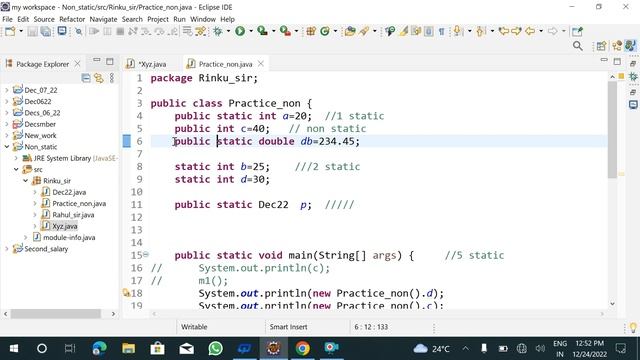Toggle Skip All Breakpoints icon
The width and height of the screenshot is (640, 360).
tap(79, 31)
